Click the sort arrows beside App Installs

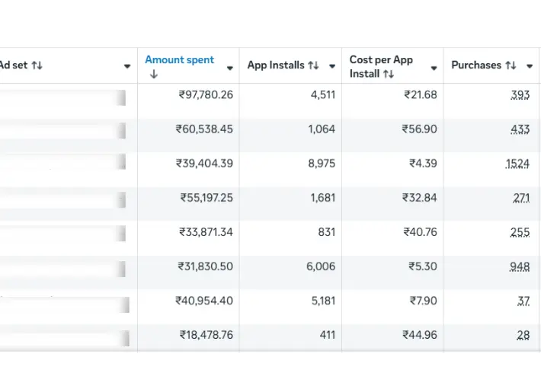click(313, 65)
